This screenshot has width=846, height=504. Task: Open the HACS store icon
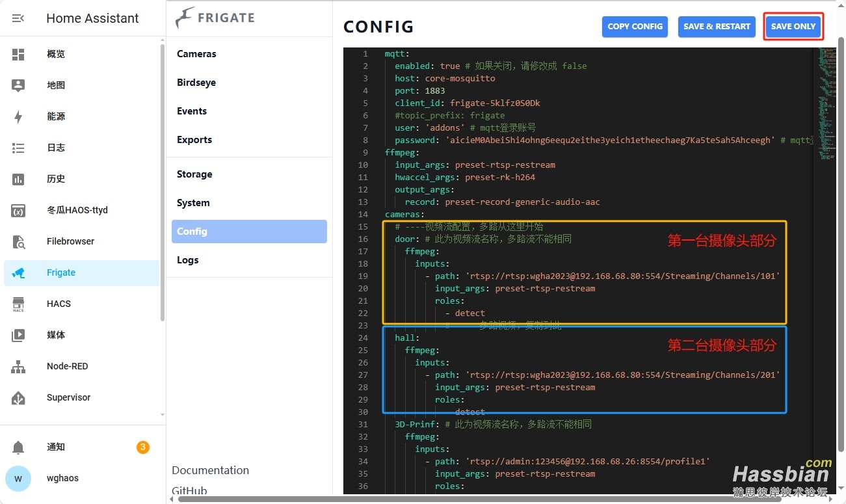(18, 304)
